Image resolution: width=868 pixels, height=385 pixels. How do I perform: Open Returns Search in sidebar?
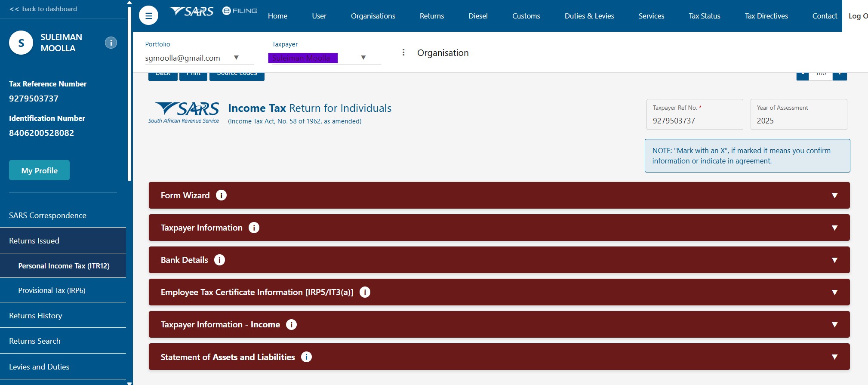coord(63,341)
